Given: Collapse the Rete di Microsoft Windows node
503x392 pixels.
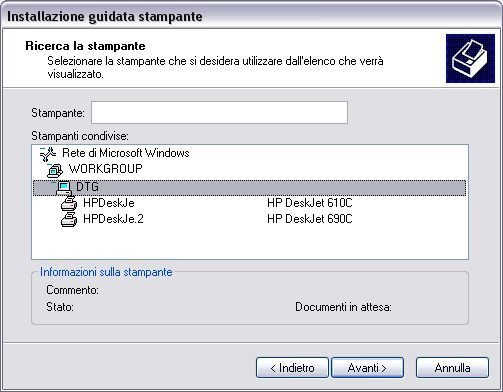Looking at the screenshot, I should (x=42, y=149).
